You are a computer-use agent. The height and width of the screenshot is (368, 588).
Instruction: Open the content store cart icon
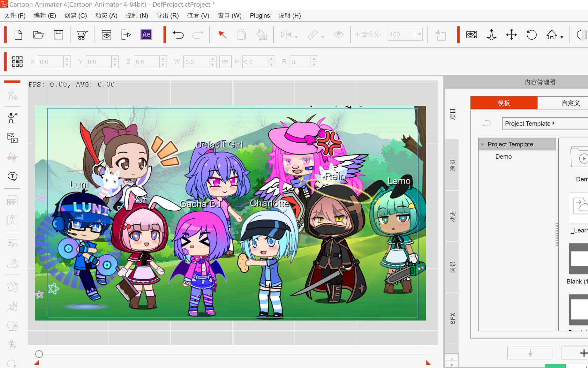[82, 35]
